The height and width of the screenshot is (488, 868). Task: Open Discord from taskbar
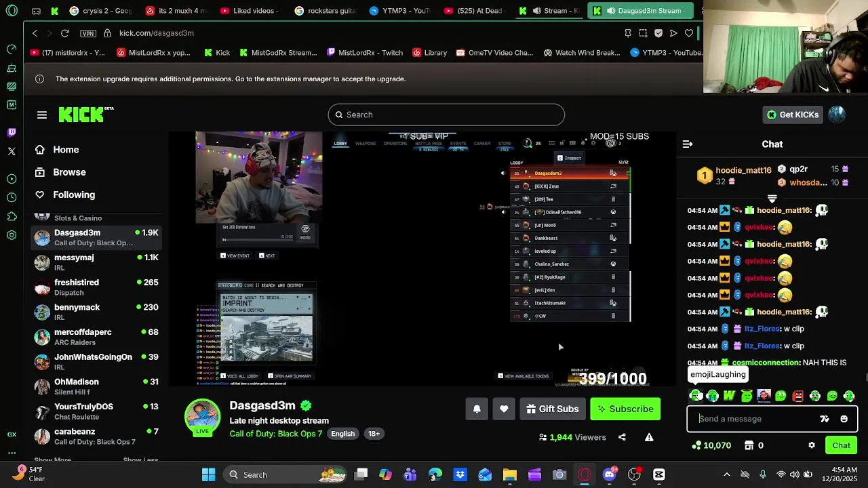click(x=609, y=474)
